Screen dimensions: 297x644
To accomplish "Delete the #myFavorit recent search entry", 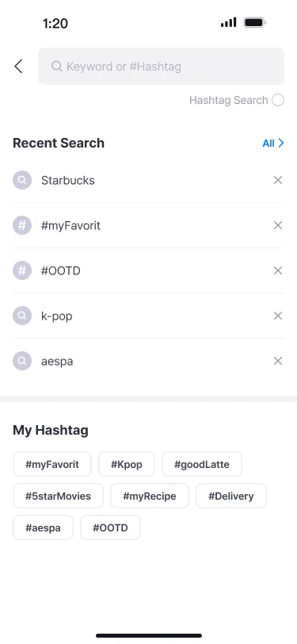I will (x=278, y=225).
